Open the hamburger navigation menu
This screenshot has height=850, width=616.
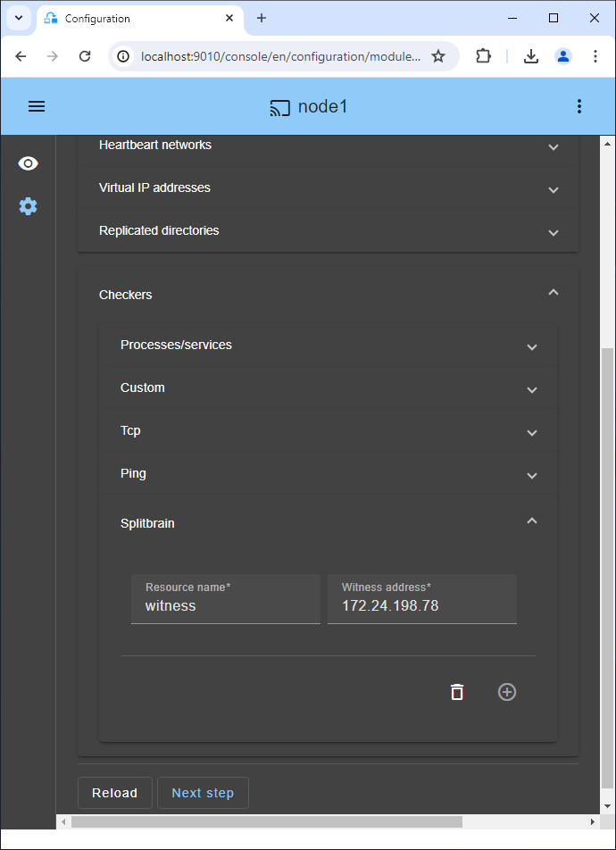click(36, 105)
